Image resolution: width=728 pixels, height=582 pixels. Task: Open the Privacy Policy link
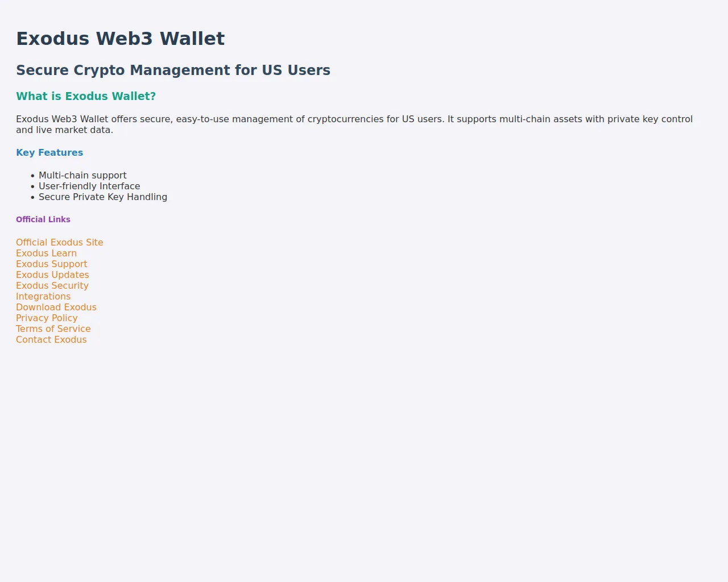click(47, 318)
